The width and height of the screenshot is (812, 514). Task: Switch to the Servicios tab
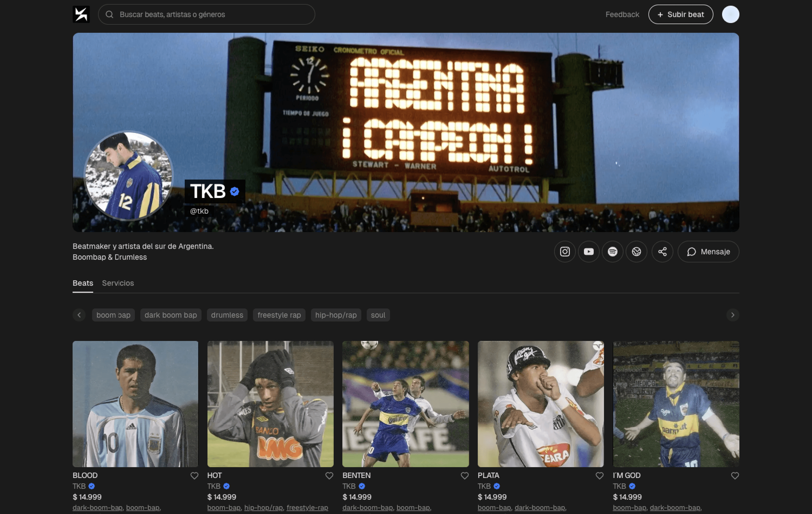click(x=118, y=283)
